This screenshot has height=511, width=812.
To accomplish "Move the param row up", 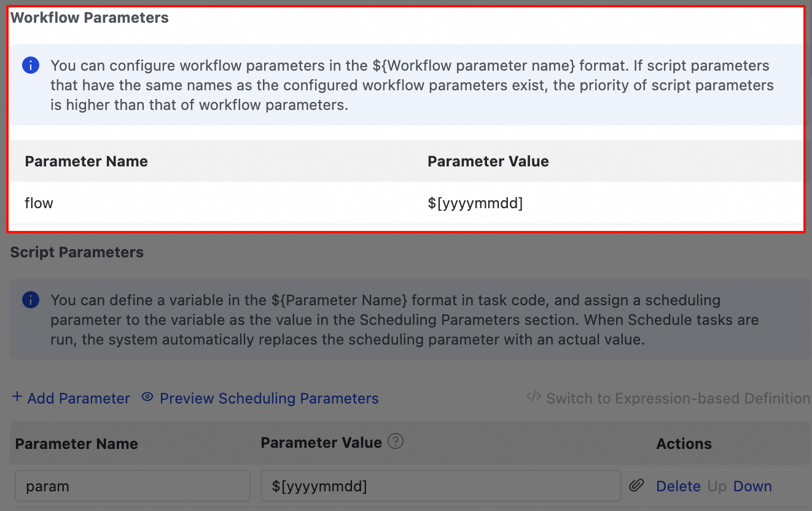I will pyautogui.click(x=717, y=486).
